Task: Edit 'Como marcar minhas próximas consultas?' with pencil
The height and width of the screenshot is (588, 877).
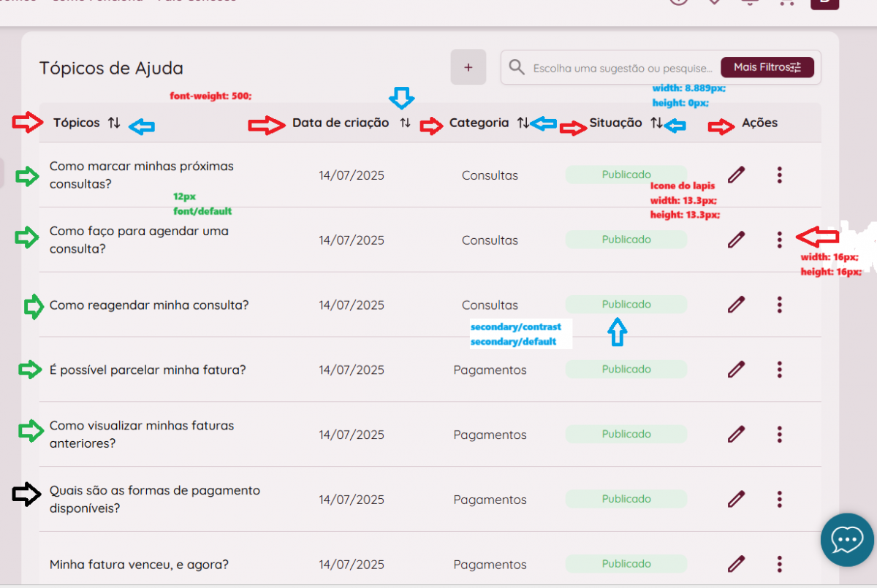Action: pos(736,175)
